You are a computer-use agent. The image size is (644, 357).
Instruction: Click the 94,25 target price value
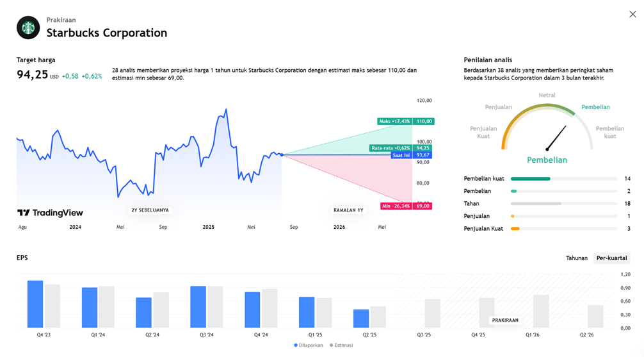[x=33, y=74]
